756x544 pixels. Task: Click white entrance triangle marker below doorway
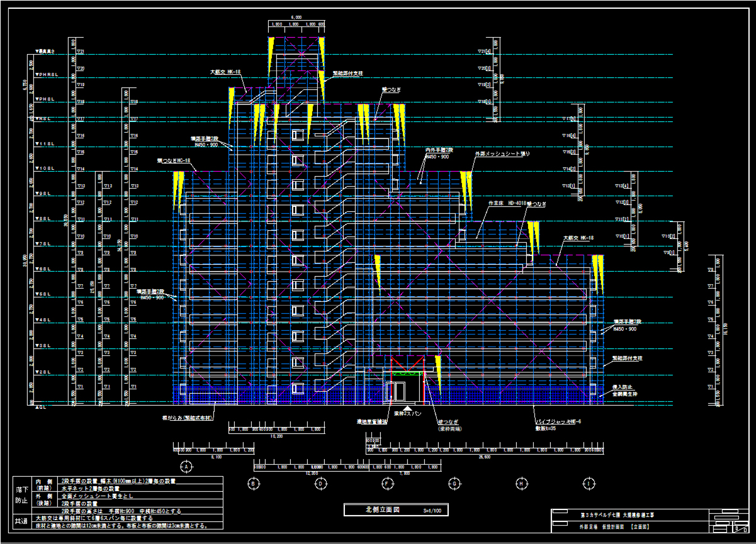click(407, 409)
